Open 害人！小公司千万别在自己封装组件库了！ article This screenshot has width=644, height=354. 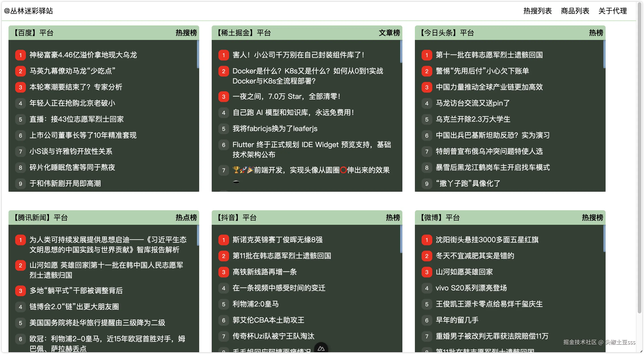(298, 55)
